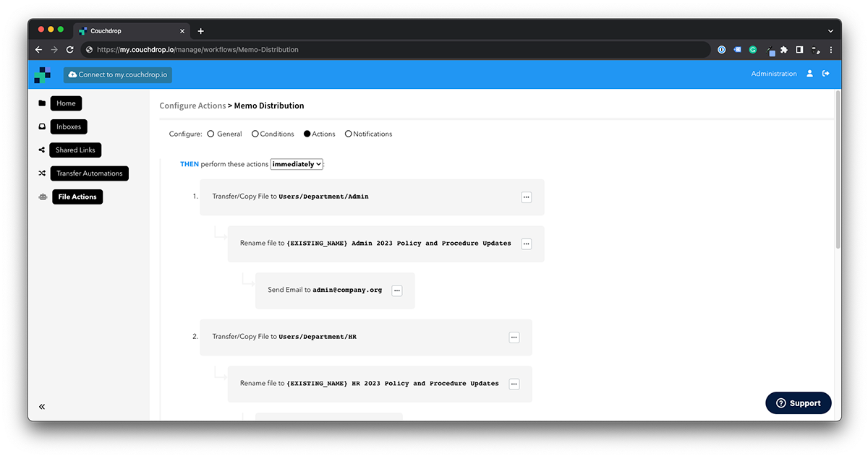868x456 pixels.
Task: Open the Support help button
Action: click(799, 403)
